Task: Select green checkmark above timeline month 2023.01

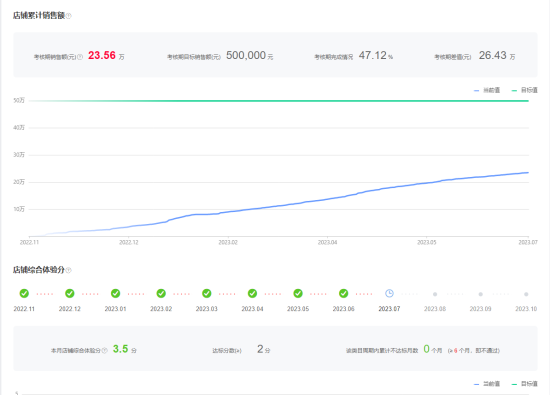Action: [115, 293]
